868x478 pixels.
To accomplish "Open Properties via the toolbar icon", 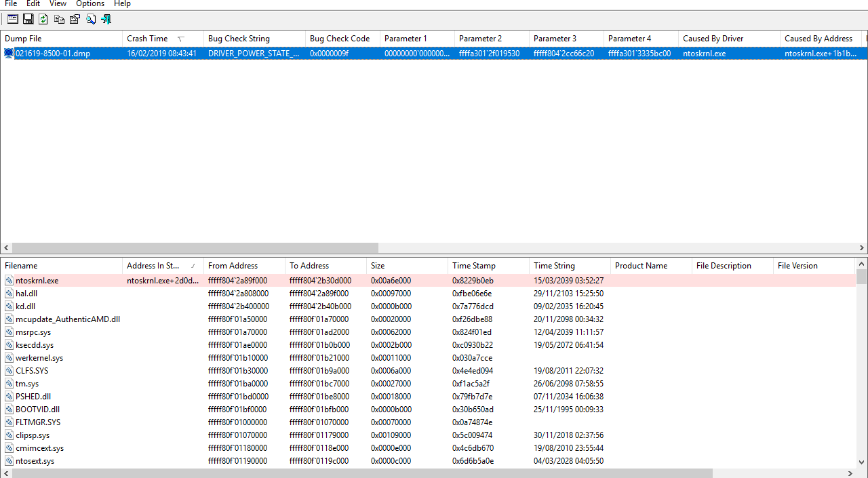I will tap(75, 19).
